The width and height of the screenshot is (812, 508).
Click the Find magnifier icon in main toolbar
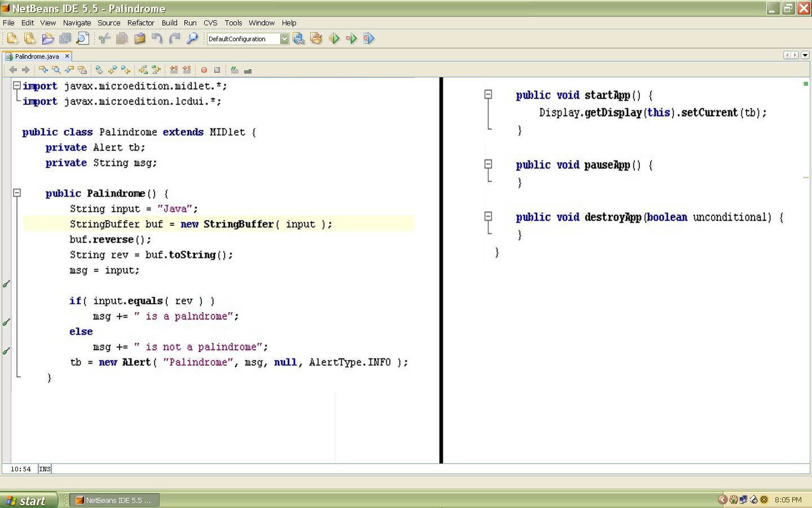click(192, 38)
